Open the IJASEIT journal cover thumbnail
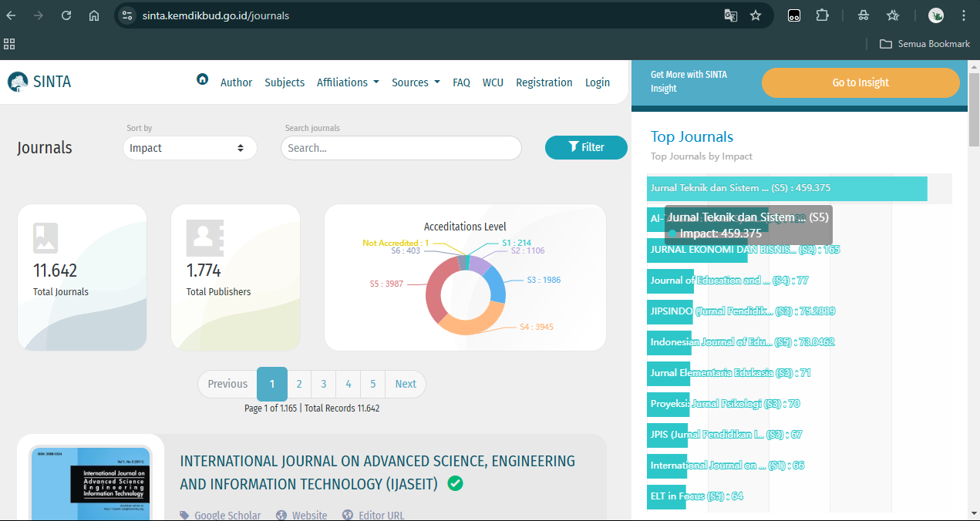This screenshot has height=521, width=980. pos(91,482)
